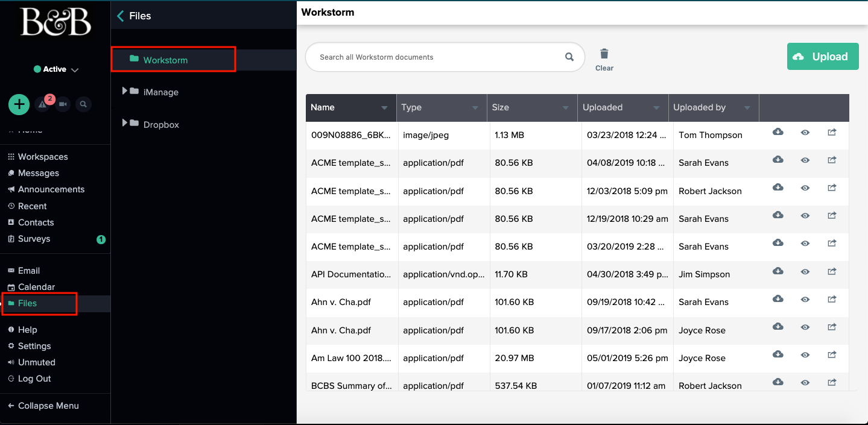Download Ahn v. Cha.pdf uploaded by Sarah Evans

pyautogui.click(x=778, y=299)
